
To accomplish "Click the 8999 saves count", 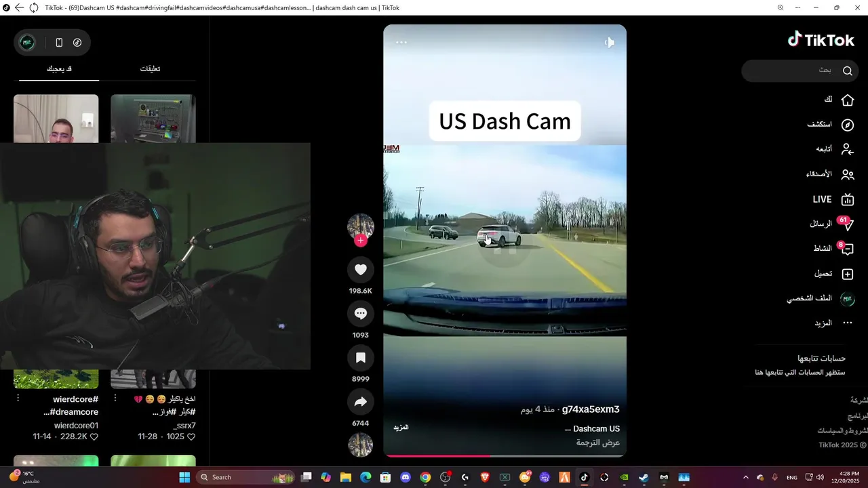I will [361, 380].
